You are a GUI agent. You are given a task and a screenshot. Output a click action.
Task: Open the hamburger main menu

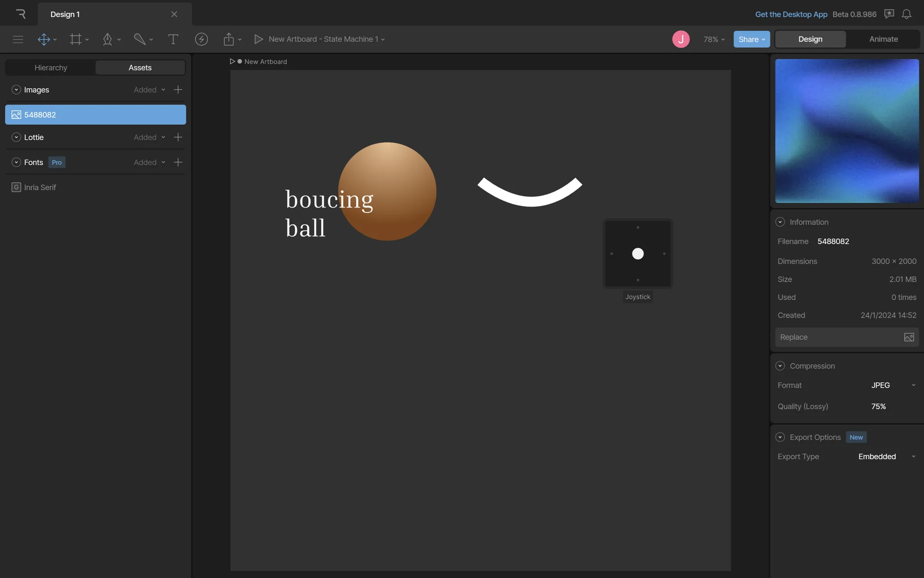pos(18,39)
